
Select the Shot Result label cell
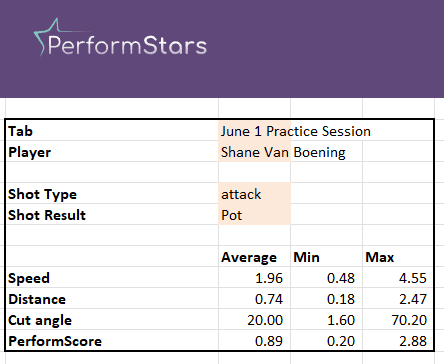click(112, 215)
